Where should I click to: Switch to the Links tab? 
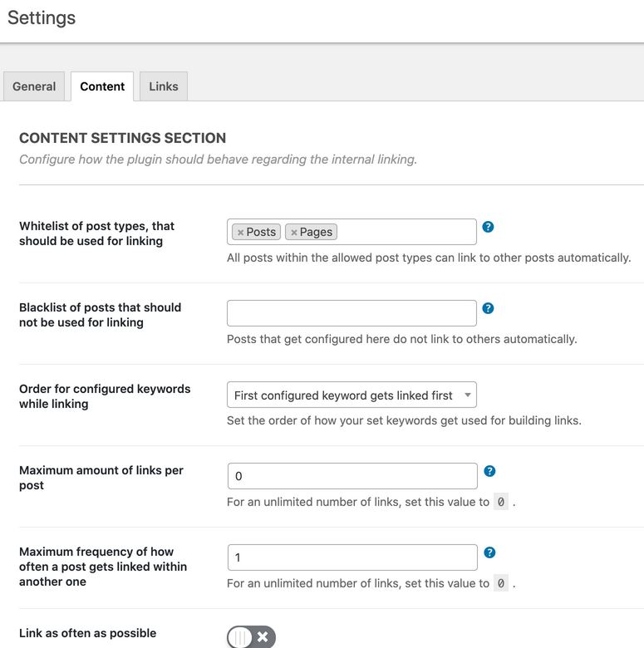coord(164,86)
